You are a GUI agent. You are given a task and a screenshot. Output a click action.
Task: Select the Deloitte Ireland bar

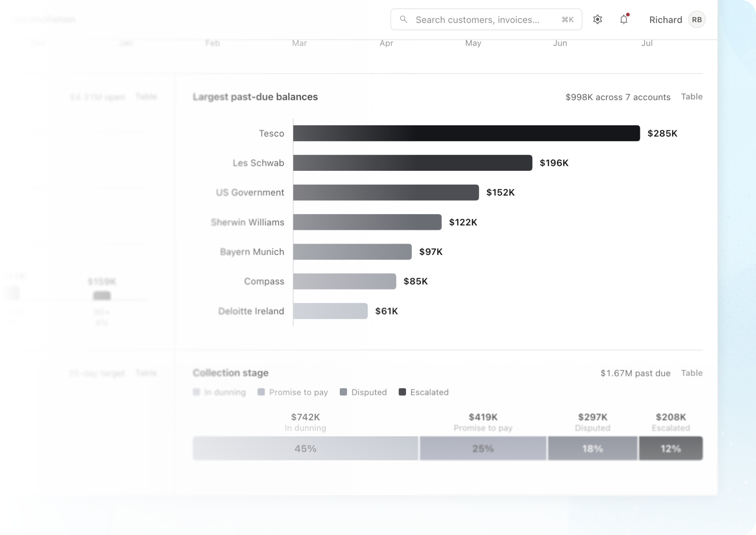(x=330, y=311)
